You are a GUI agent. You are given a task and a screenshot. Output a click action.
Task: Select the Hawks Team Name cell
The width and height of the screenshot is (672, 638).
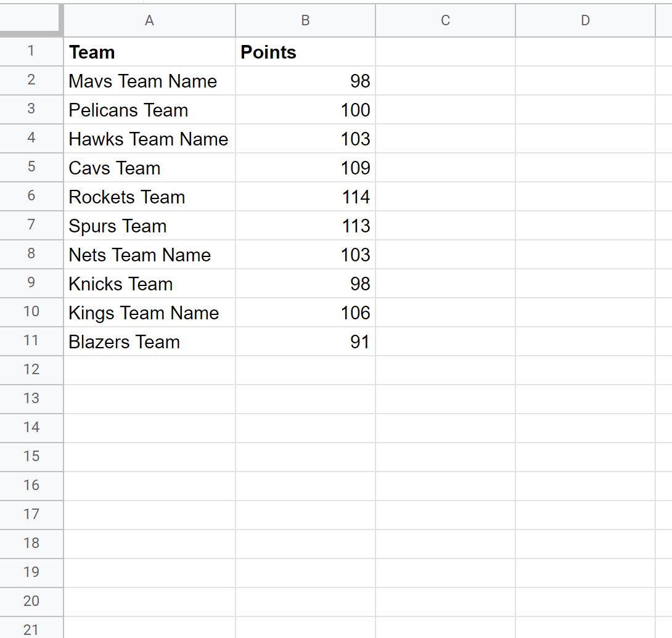point(149,139)
